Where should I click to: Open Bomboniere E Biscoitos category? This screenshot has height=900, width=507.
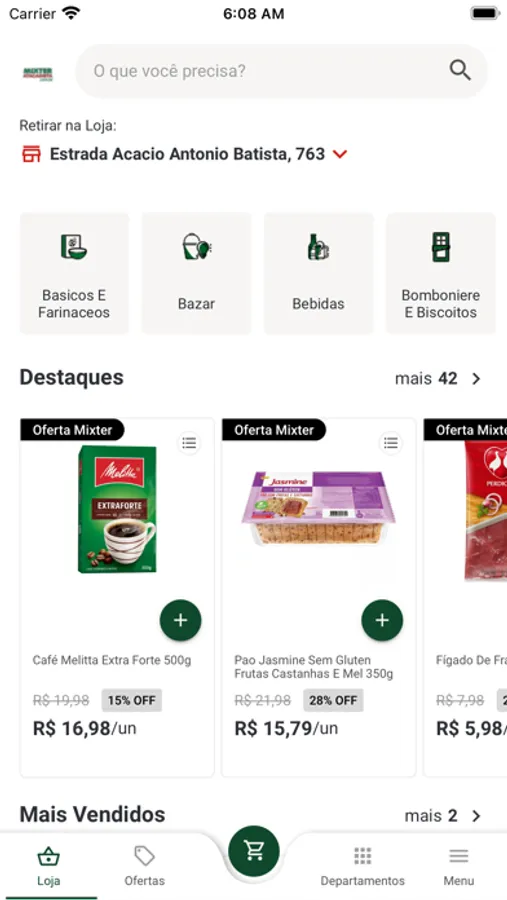[440, 273]
